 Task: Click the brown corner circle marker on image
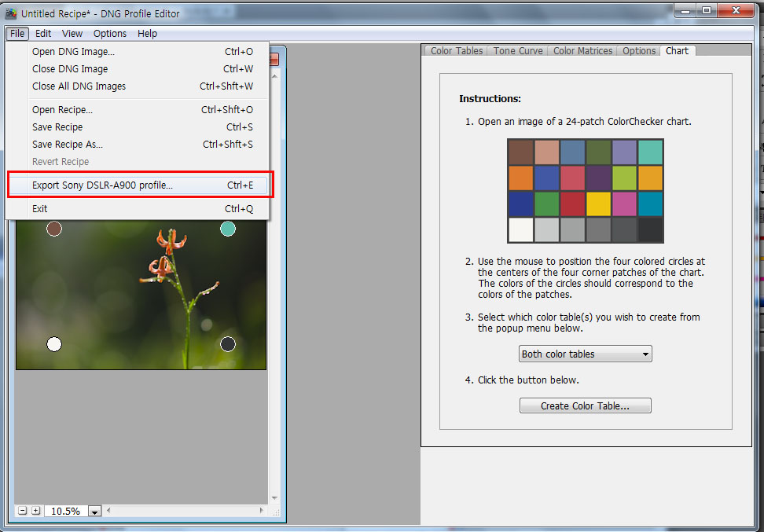point(54,229)
